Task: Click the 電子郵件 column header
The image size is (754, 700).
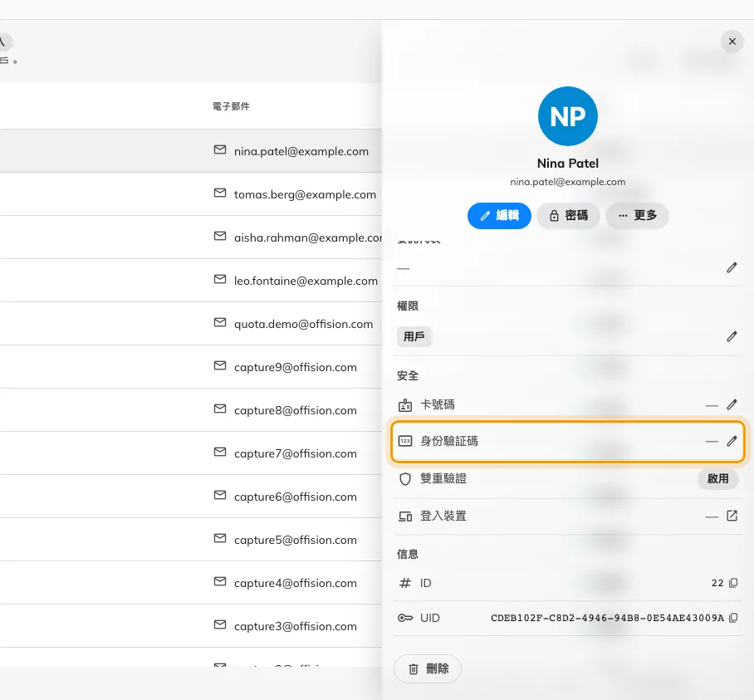Action: tap(232, 106)
